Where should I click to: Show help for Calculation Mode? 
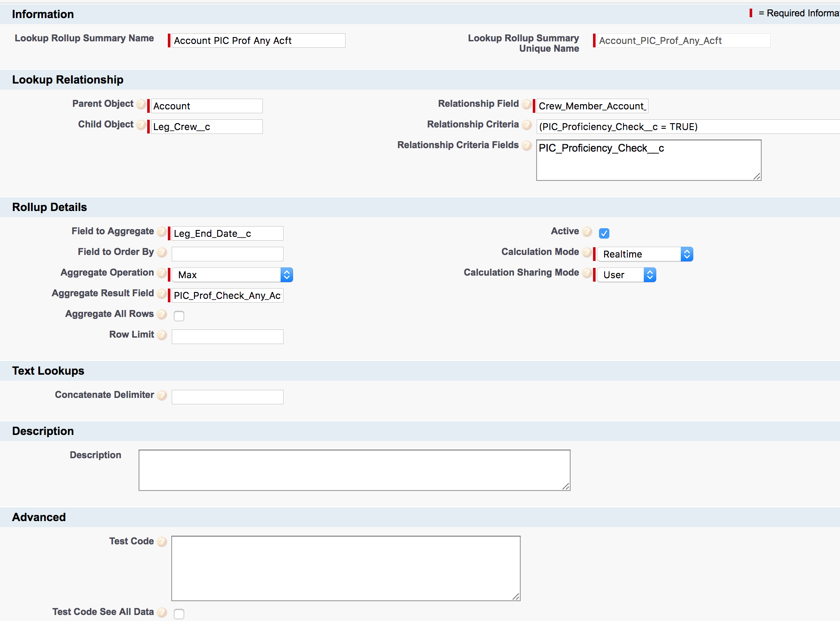coord(587,252)
